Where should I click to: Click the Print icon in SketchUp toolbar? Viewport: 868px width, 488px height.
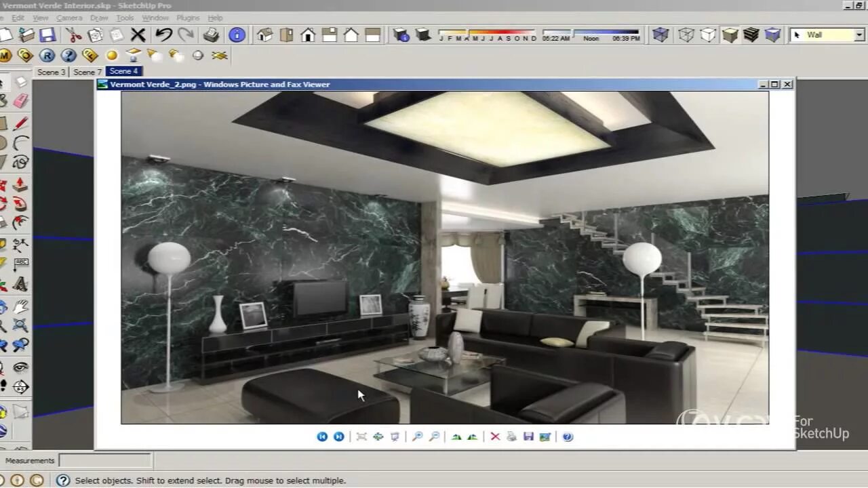[211, 35]
